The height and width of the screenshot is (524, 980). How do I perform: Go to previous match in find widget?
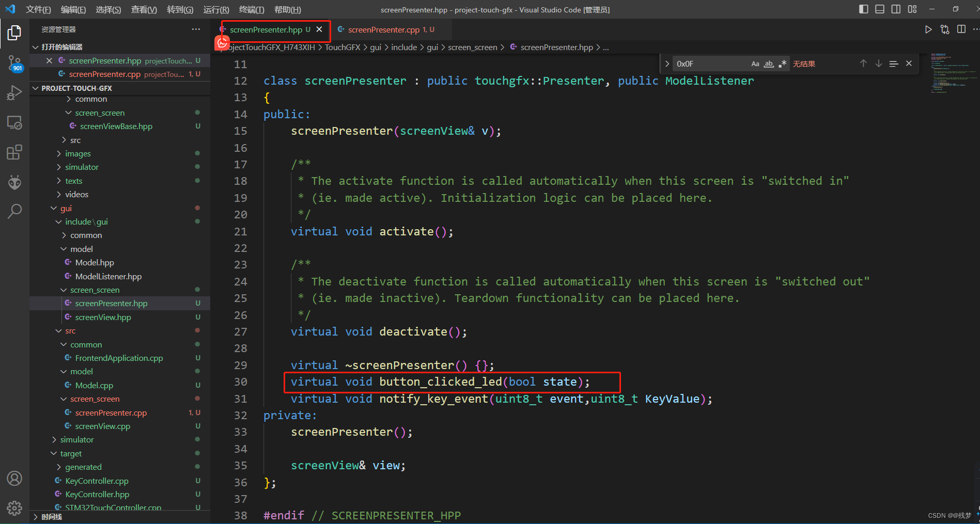[x=863, y=63]
